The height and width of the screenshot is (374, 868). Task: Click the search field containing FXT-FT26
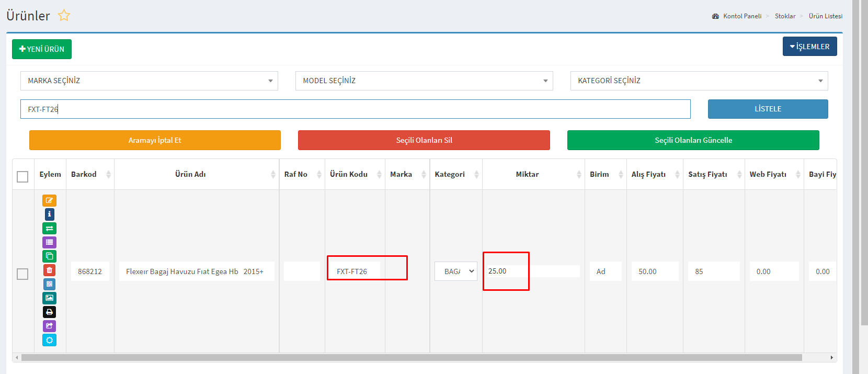(355, 109)
